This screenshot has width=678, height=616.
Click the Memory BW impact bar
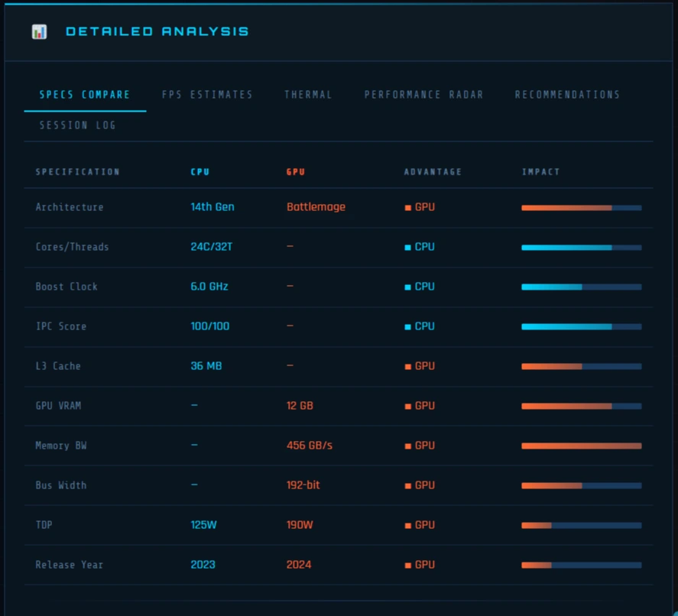(x=581, y=446)
